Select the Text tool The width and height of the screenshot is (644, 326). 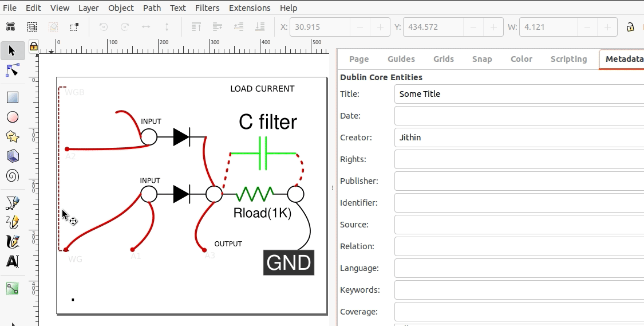pyautogui.click(x=12, y=262)
